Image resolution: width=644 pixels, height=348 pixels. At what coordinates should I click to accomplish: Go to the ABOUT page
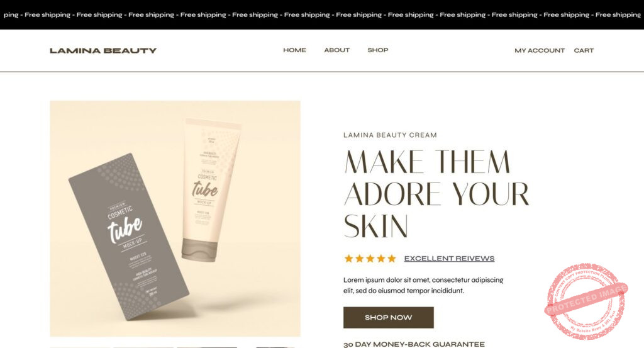pyautogui.click(x=337, y=50)
